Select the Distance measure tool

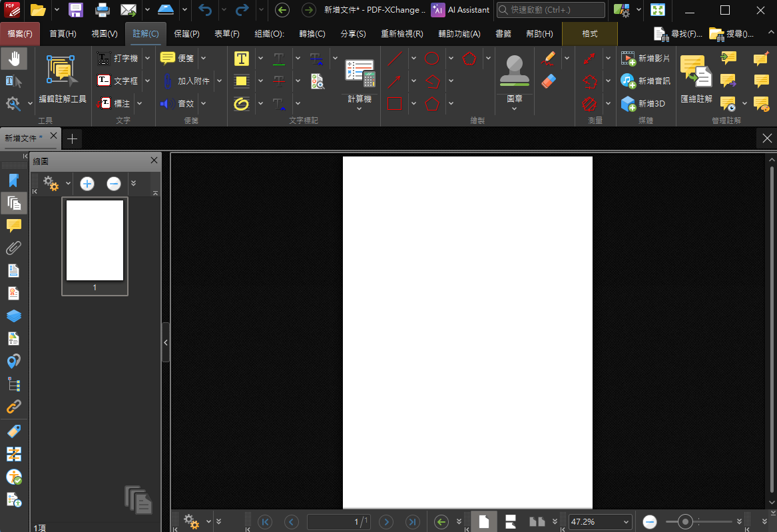pos(589,59)
